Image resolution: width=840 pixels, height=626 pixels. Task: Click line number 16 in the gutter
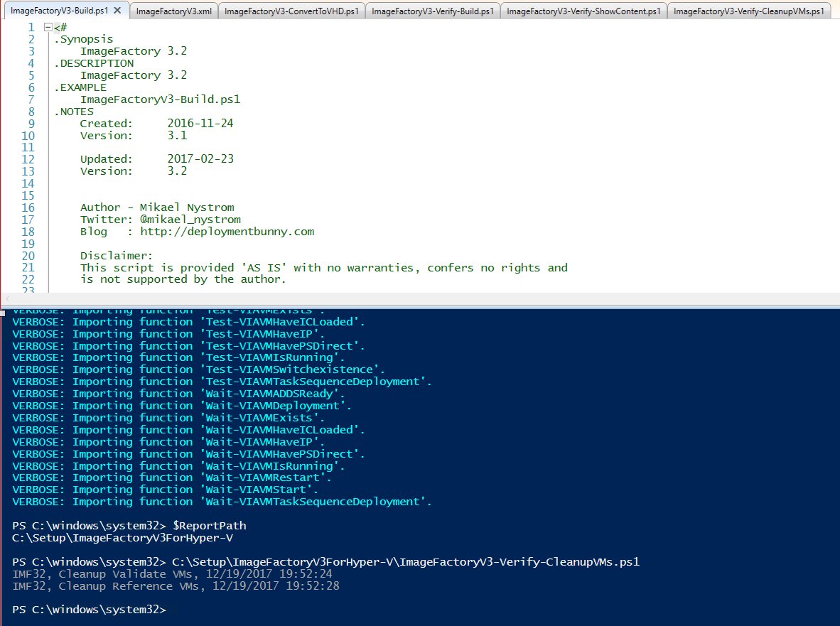coord(27,207)
